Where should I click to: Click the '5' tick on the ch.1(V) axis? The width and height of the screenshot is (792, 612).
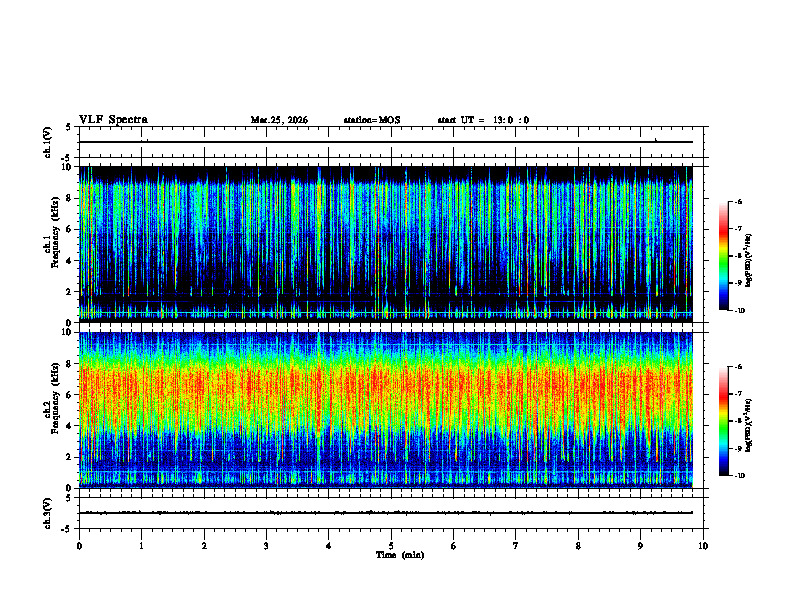pyautogui.click(x=69, y=127)
